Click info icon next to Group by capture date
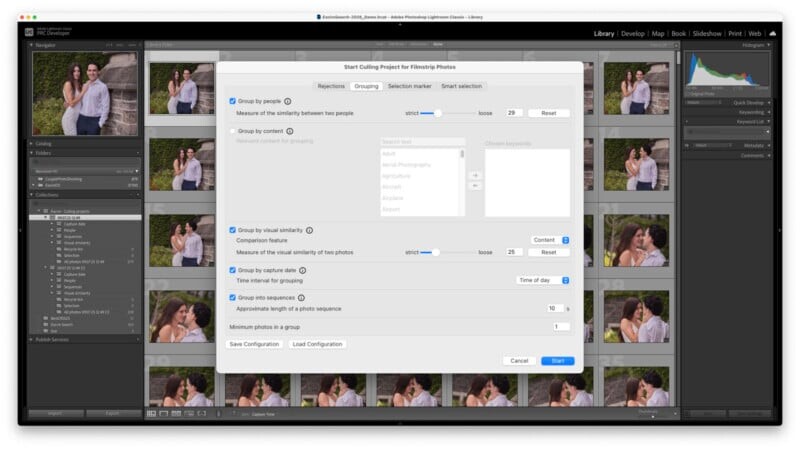Viewport: 800px width, 450px height. click(302, 270)
